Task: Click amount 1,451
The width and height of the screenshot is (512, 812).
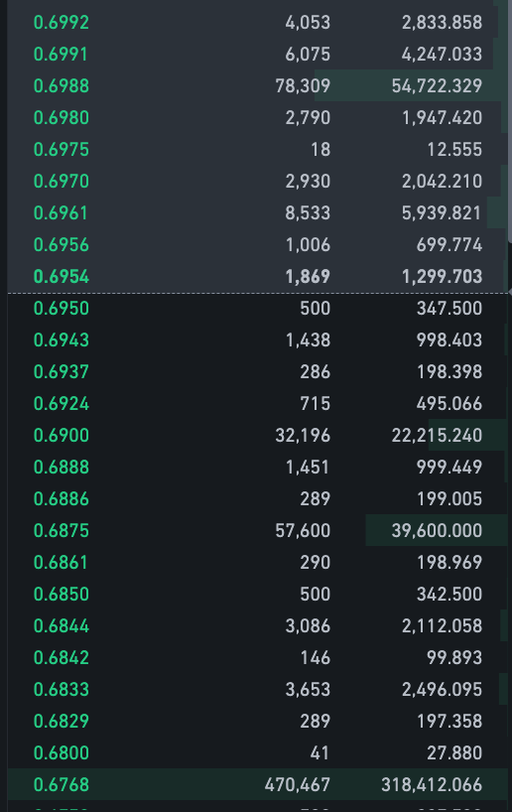Action: tap(308, 468)
